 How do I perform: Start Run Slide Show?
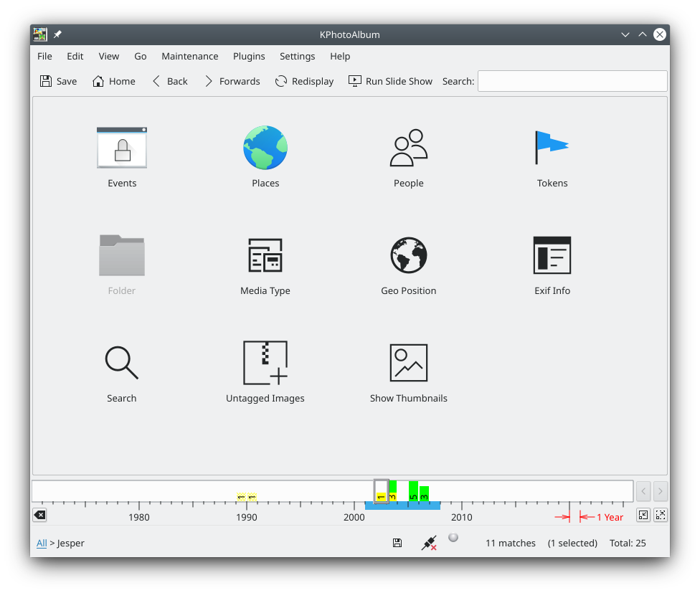(390, 81)
